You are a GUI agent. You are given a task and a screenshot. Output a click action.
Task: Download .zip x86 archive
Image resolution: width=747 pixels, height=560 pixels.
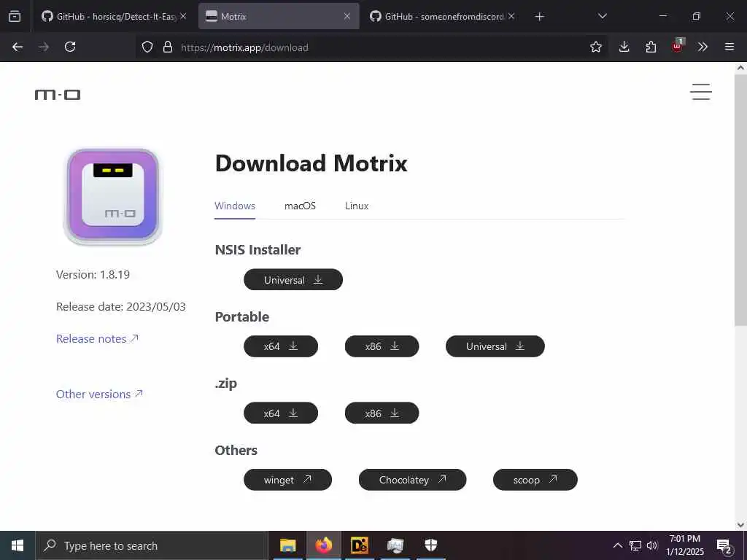[x=382, y=413]
